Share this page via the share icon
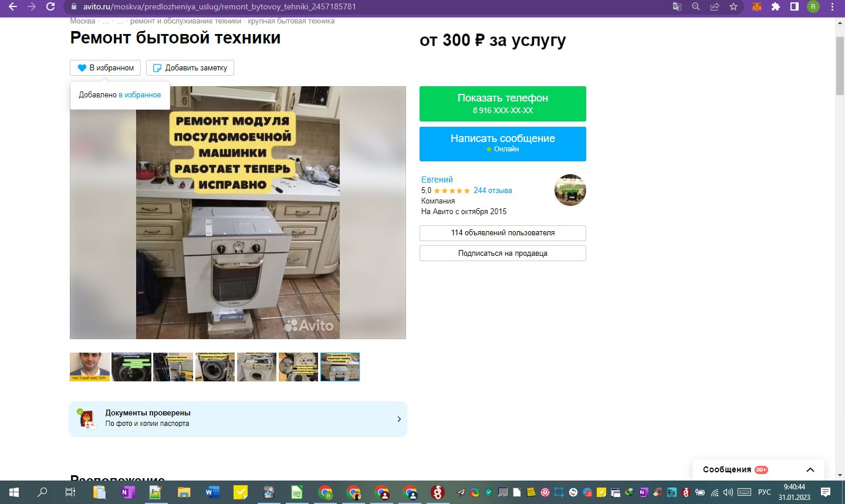The image size is (845, 504). pos(715,6)
